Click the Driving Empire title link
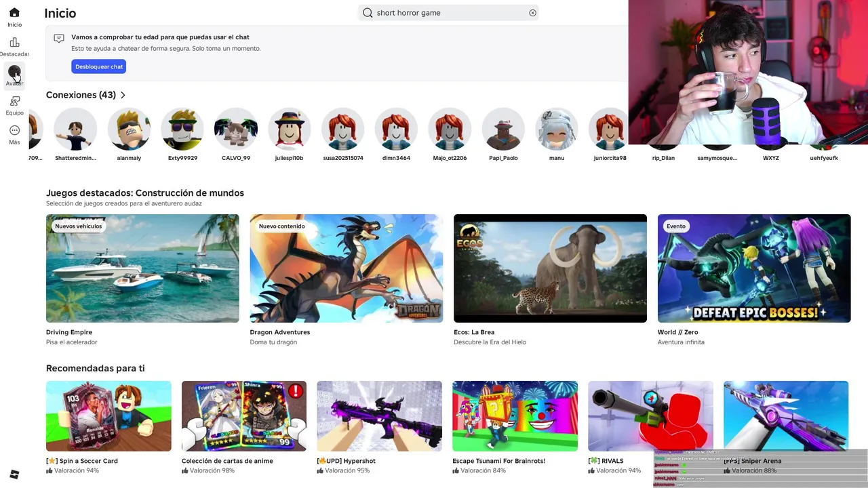Viewport: 868px width, 488px height. click(69, 332)
